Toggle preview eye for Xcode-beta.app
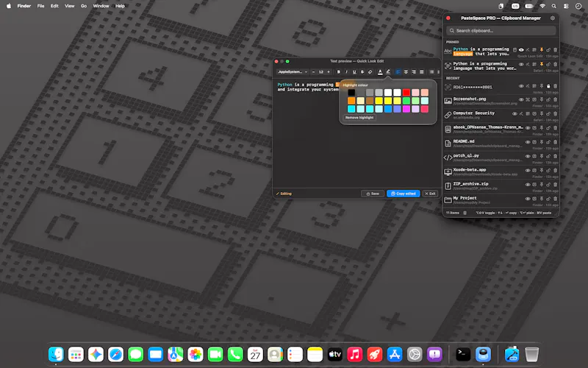 point(528,171)
